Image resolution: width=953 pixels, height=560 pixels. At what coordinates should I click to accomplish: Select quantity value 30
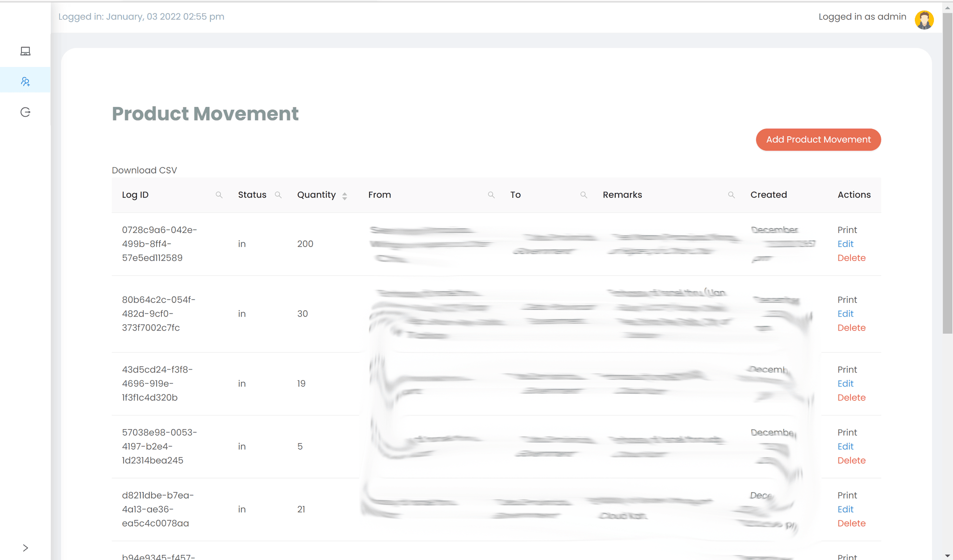(x=302, y=313)
